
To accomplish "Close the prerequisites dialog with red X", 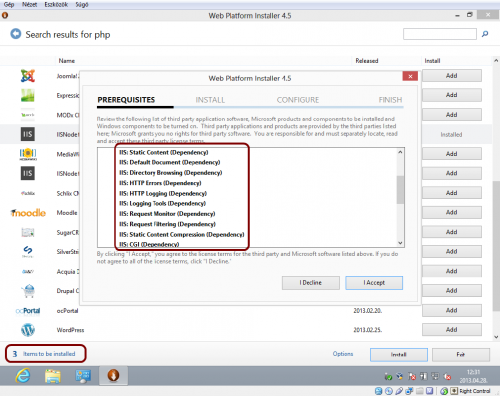I will [410, 76].
